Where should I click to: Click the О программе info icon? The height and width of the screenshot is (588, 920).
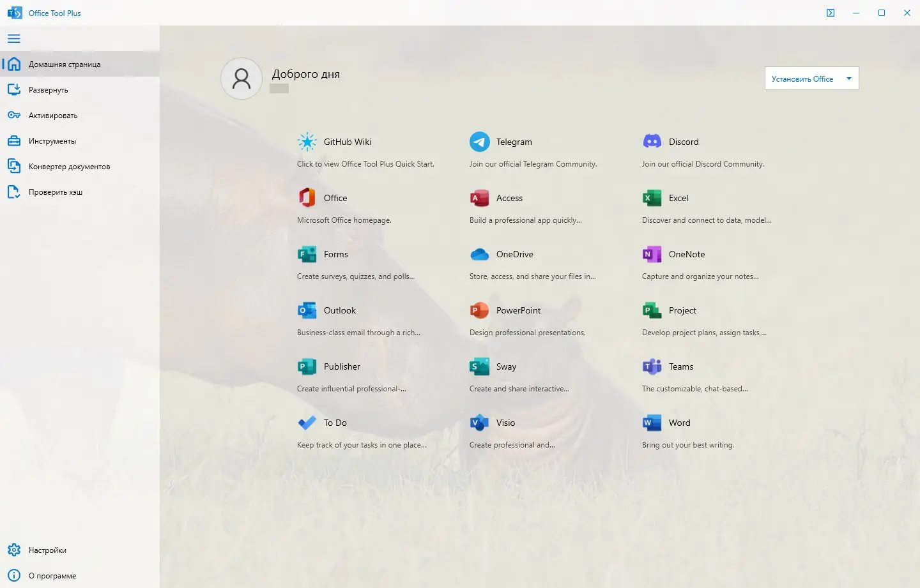pos(14,575)
